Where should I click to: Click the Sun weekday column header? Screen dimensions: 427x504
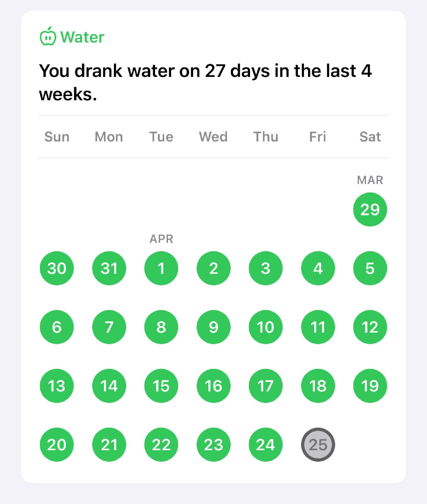[x=57, y=137]
